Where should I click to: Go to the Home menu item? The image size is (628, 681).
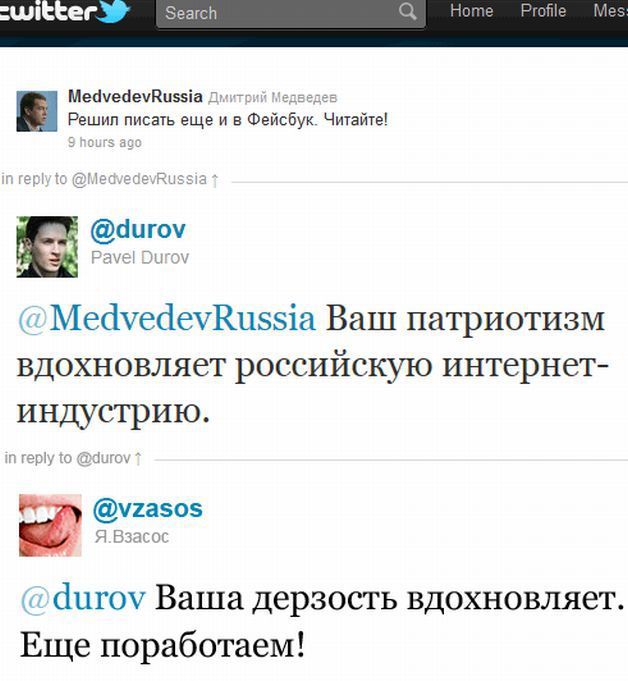coord(471,10)
